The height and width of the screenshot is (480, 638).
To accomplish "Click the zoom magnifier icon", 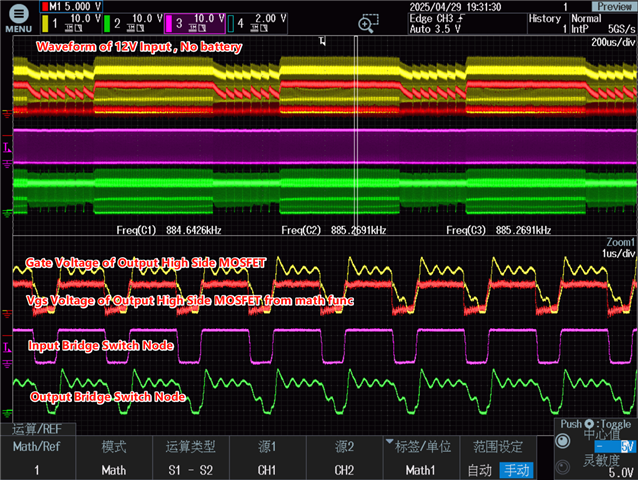I will 367,24.
